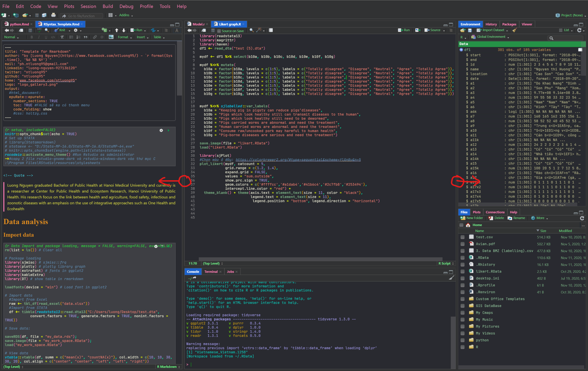Save RSyntax_Template.Rmd with the save icon
The image size is (588, 371).
point(30,30)
